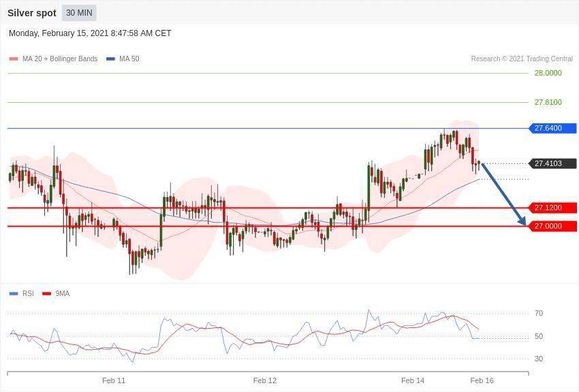
Task: Open the Trading Central research copyright link
Action: click(x=521, y=59)
